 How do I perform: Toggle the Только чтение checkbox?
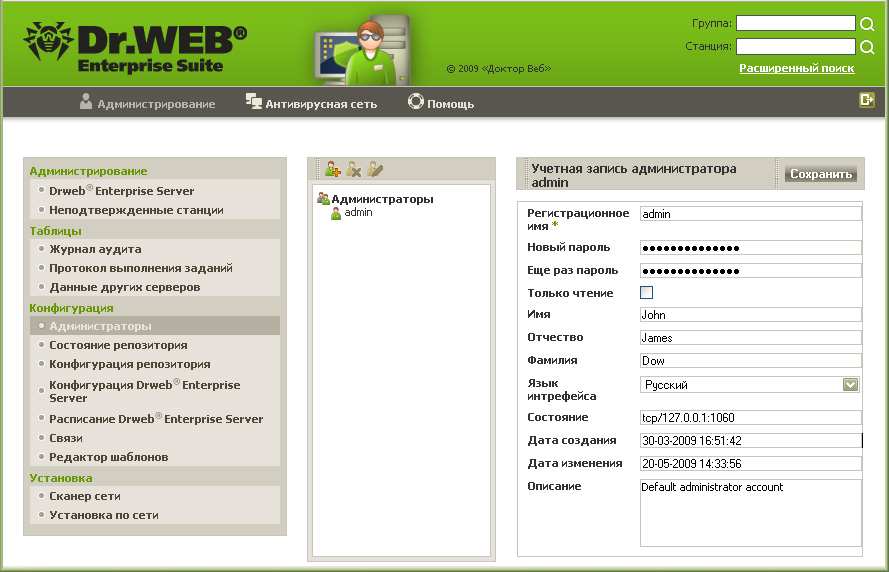(646, 293)
